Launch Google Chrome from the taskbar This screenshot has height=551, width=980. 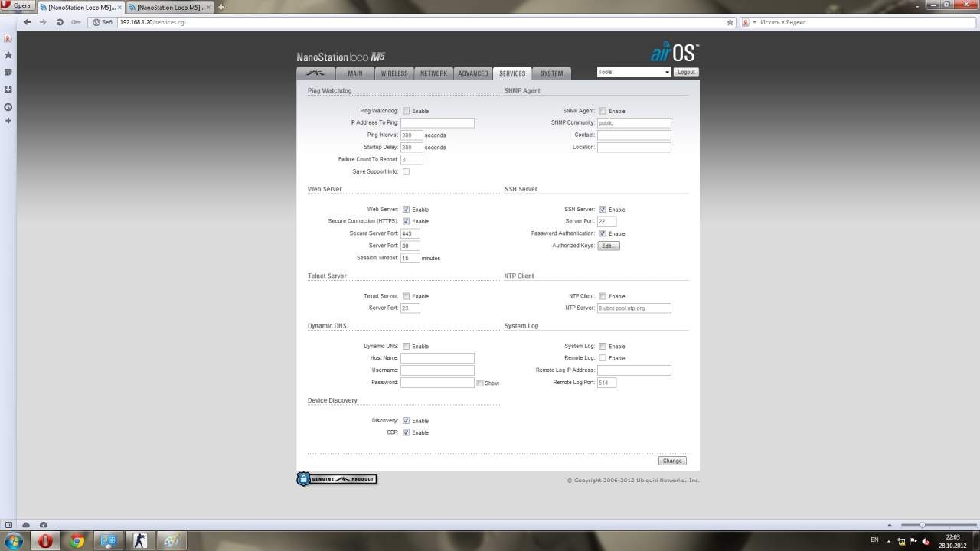(x=77, y=541)
